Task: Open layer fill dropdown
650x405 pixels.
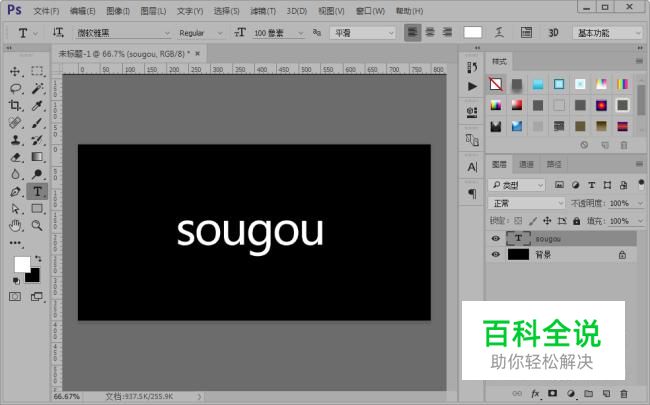Action: (x=640, y=221)
